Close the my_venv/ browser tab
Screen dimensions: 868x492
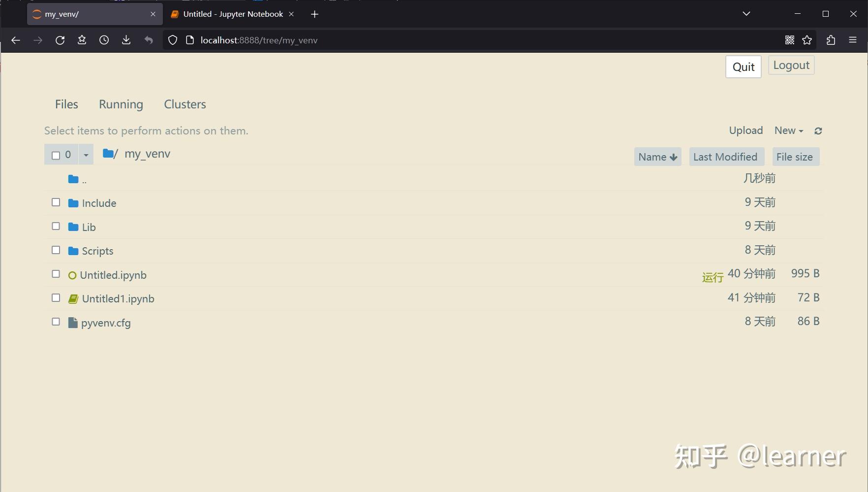tap(153, 14)
